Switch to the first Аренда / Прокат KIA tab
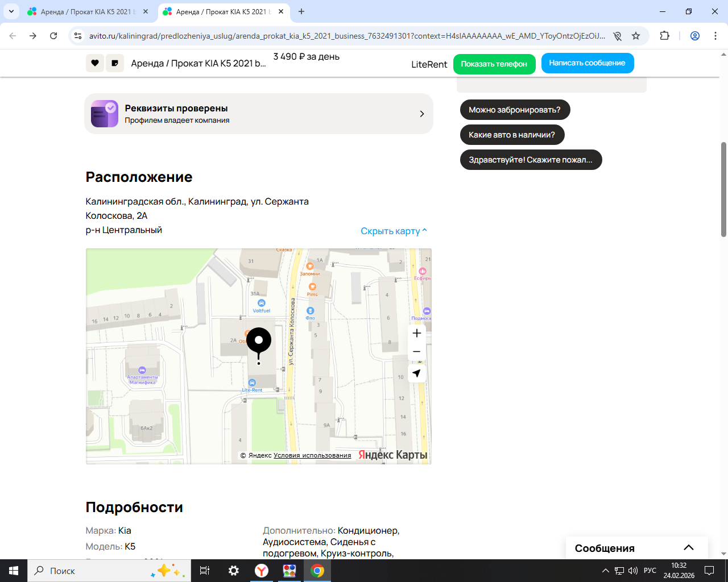This screenshot has height=582, width=728. (x=88, y=11)
